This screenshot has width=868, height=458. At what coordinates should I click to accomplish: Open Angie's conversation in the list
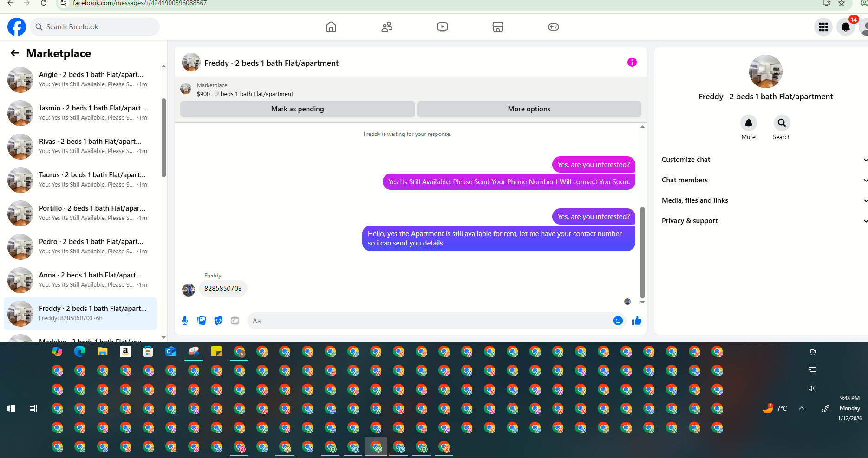(x=80, y=80)
